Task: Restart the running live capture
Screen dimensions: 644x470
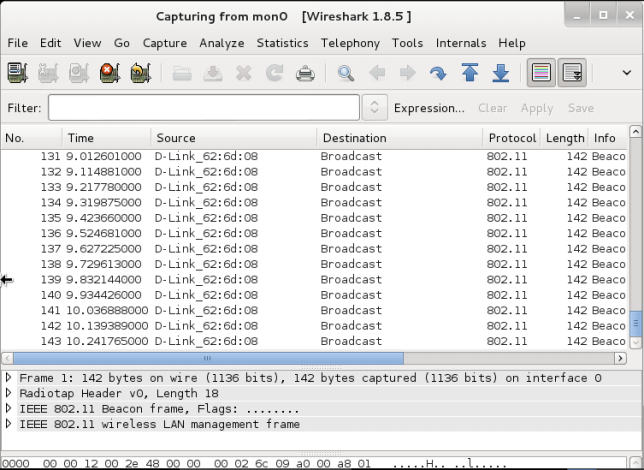Action: pos(141,73)
